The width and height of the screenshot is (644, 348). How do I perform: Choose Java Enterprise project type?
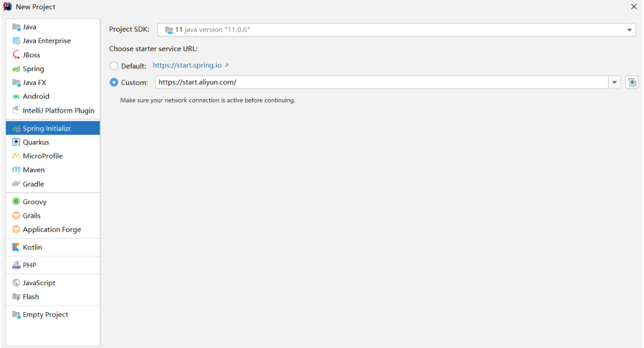[x=53, y=41]
